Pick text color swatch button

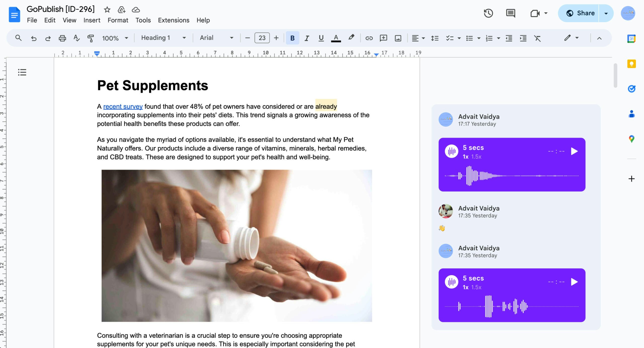[x=336, y=38]
